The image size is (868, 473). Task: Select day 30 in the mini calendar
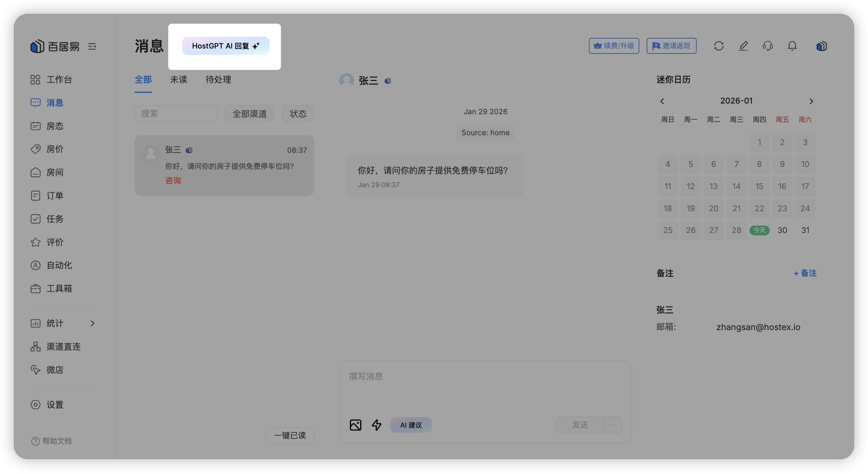[782, 230]
